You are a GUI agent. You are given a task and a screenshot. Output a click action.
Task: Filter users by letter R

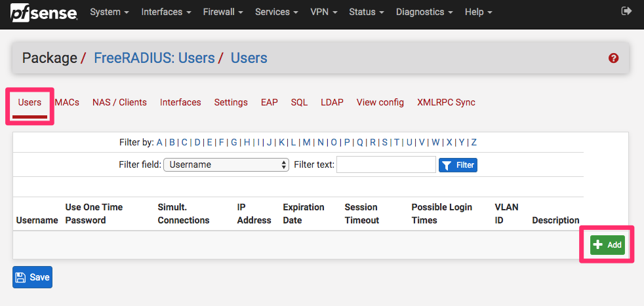click(x=373, y=143)
